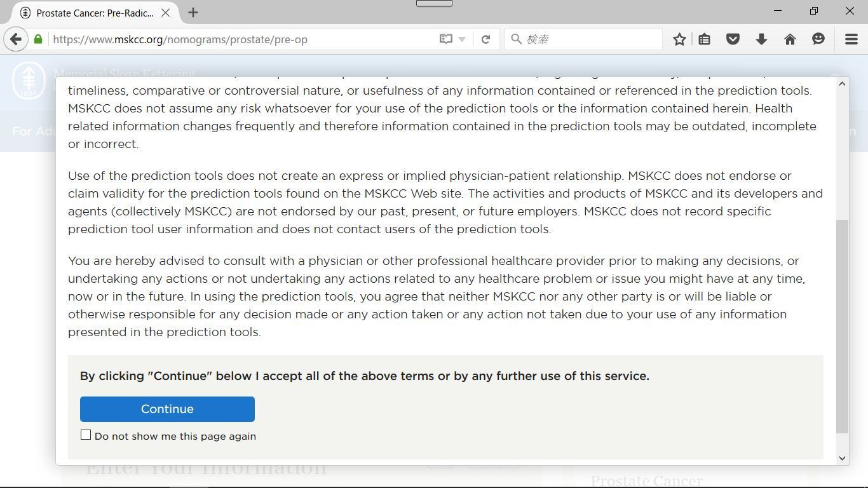Click the green padlock site security icon
This screenshot has height=488, width=868.
point(38,39)
